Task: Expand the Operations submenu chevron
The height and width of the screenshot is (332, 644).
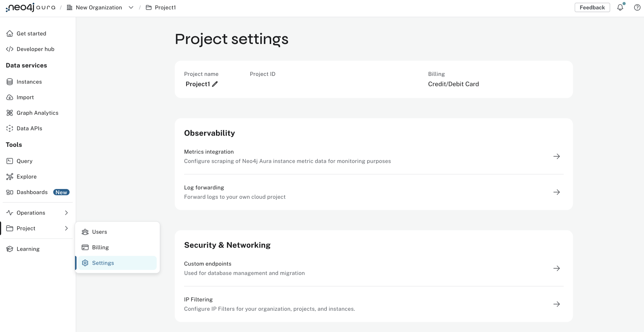Action: 66,213
